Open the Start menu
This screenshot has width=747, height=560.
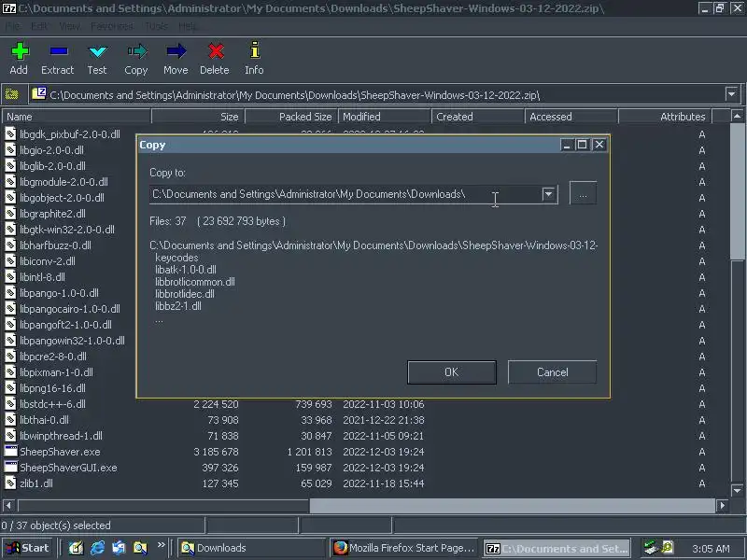tap(28, 548)
